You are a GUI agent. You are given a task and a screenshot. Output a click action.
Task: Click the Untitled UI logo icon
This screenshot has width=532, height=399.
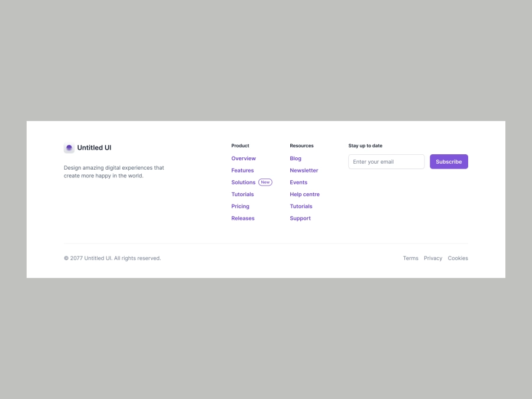click(69, 148)
